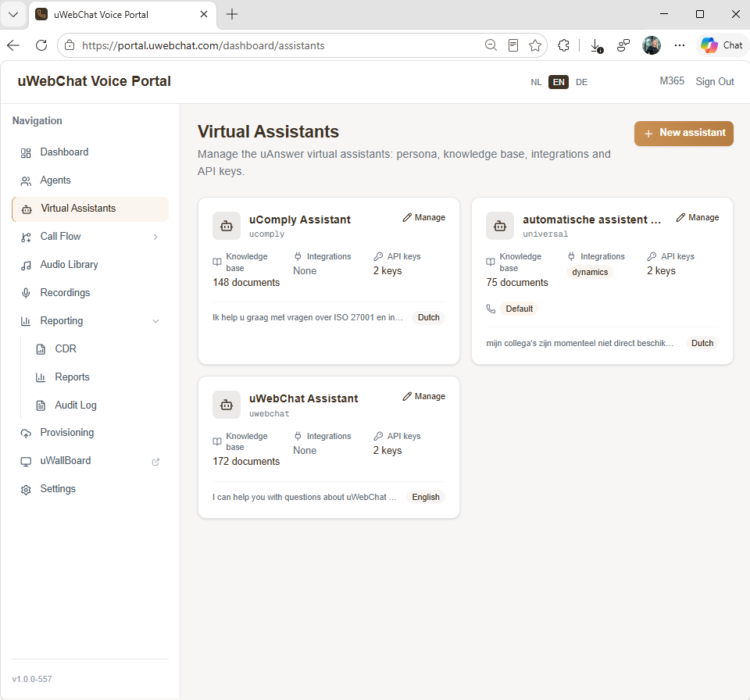
Task: Open the browser more options menu
Action: 679,45
